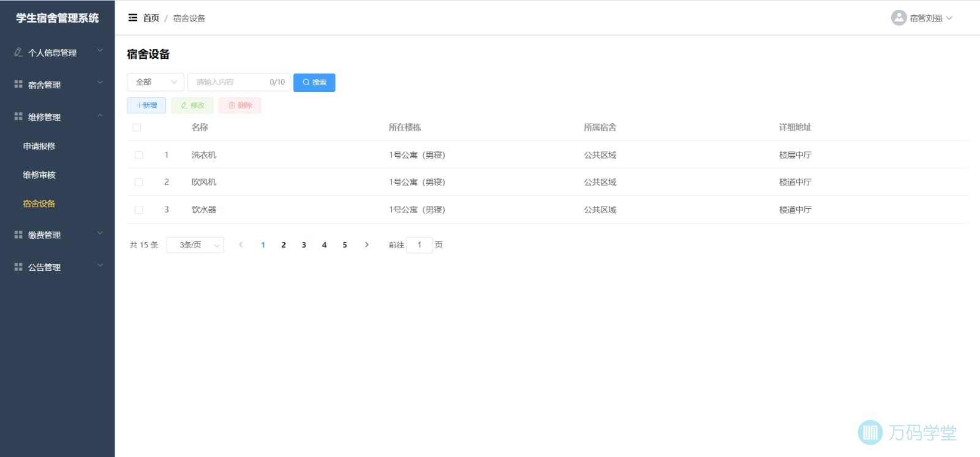
Task: Open the 申请报修 submenu item
Action: (x=39, y=146)
